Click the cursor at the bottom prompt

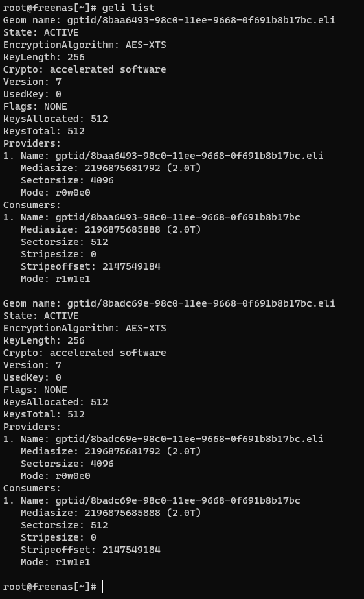click(x=102, y=587)
